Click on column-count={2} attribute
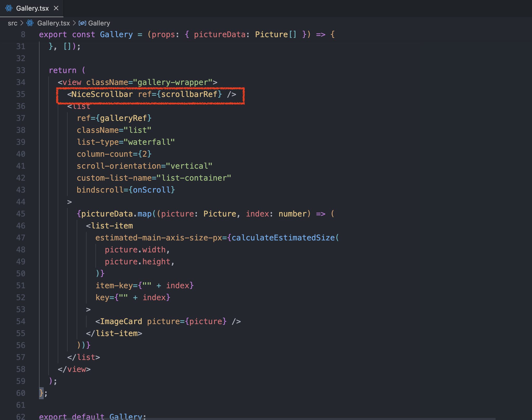The width and height of the screenshot is (532, 420). point(114,154)
